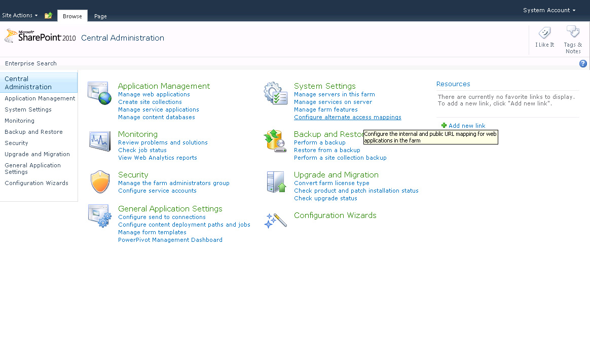Open the Site Actions dropdown

click(x=20, y=15)
